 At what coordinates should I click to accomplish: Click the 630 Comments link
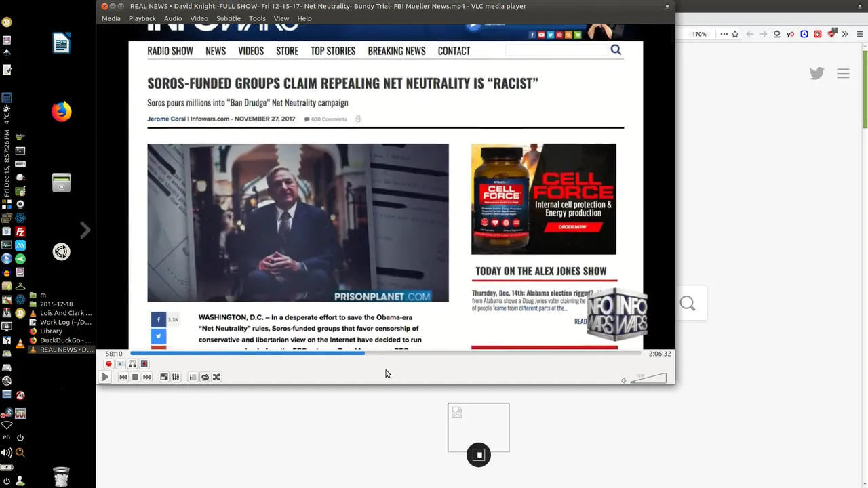coord(325,119)
